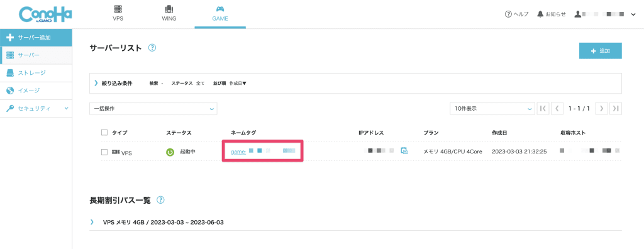The height and width of the screenshot is (249, 644).
Task: Open the game- name tag link
Action: coord(263,152)
